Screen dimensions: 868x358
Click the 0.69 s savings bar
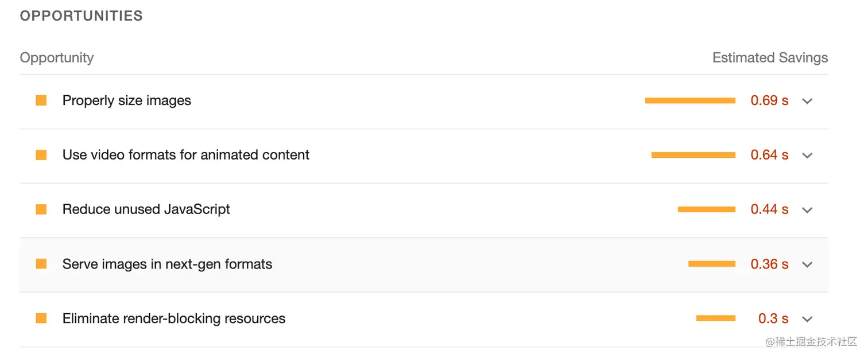click(690, 100)
